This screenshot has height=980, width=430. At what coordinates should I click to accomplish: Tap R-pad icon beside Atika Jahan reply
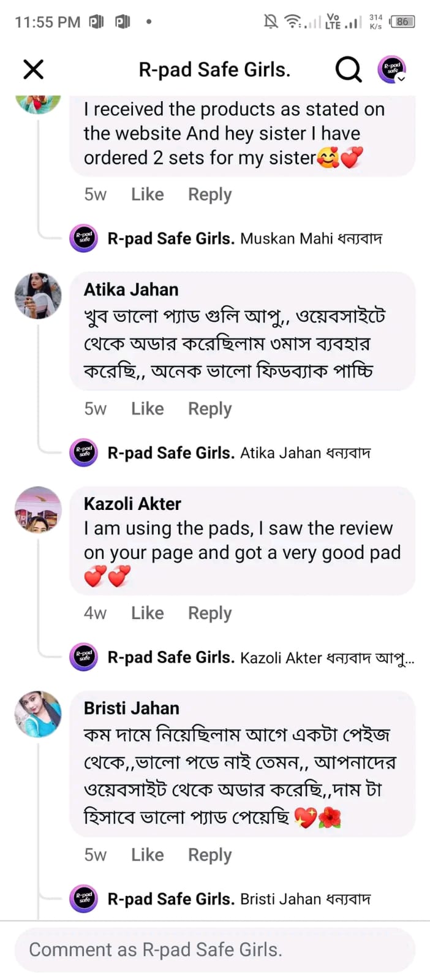pos(84,453)
